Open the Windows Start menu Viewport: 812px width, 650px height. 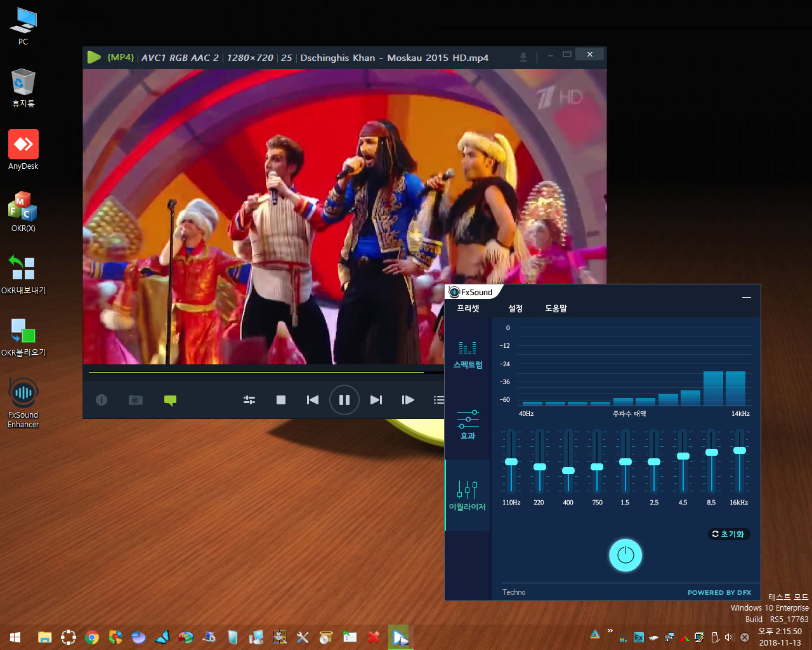15,637
